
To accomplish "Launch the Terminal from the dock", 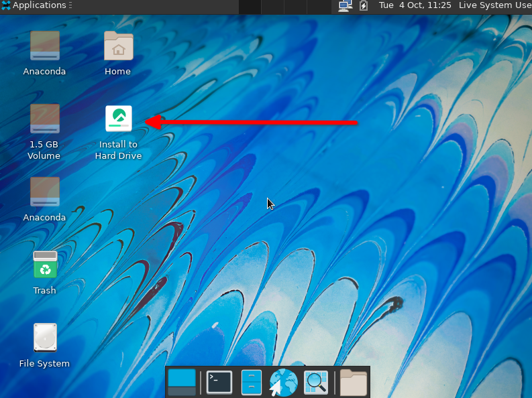I will point(219,382).
